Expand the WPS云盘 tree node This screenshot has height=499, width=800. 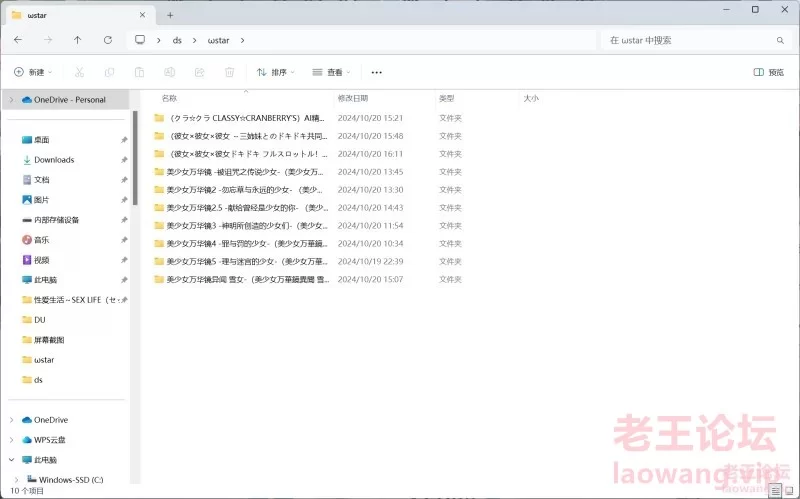[11, 440]
